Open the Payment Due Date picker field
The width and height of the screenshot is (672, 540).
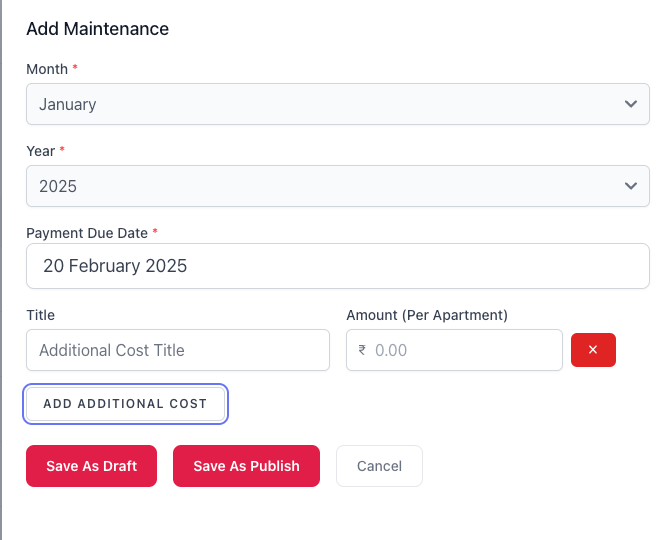click(x=338, y=267)
